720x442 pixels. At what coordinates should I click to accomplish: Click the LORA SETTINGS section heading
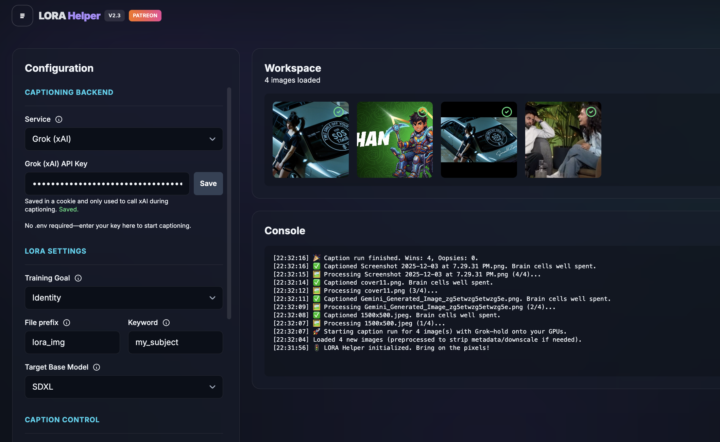(56, 251)
